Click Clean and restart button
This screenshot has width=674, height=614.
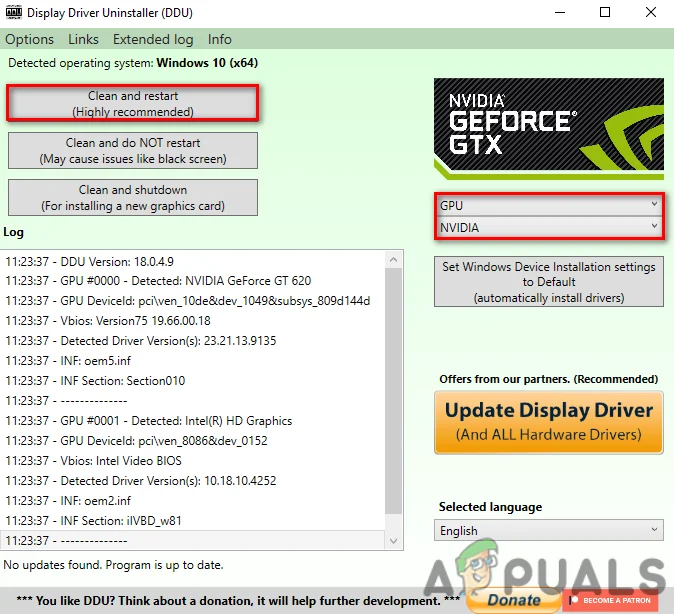pyautogui.click(x=133, y=104)
